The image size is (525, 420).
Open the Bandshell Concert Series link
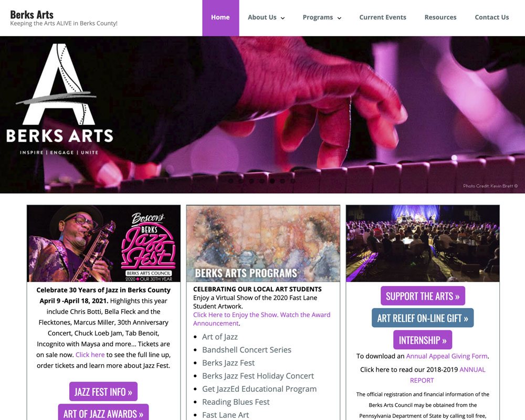click(x=247, y=350)
